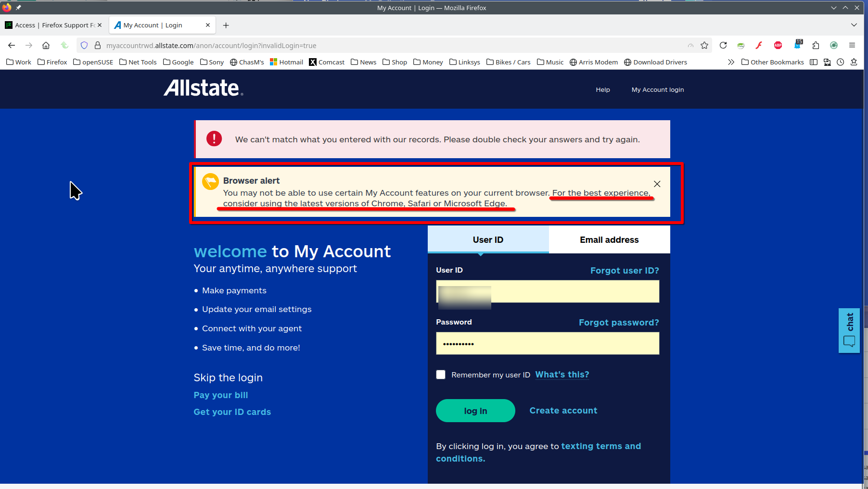Open the Hotmail bookmark

click(x=286, y=62)
